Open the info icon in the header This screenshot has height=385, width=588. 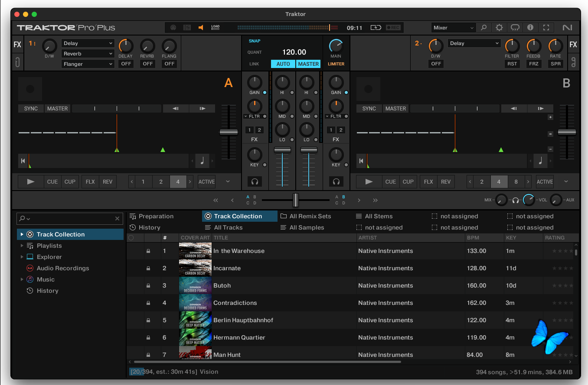click(x=530, y=28)
